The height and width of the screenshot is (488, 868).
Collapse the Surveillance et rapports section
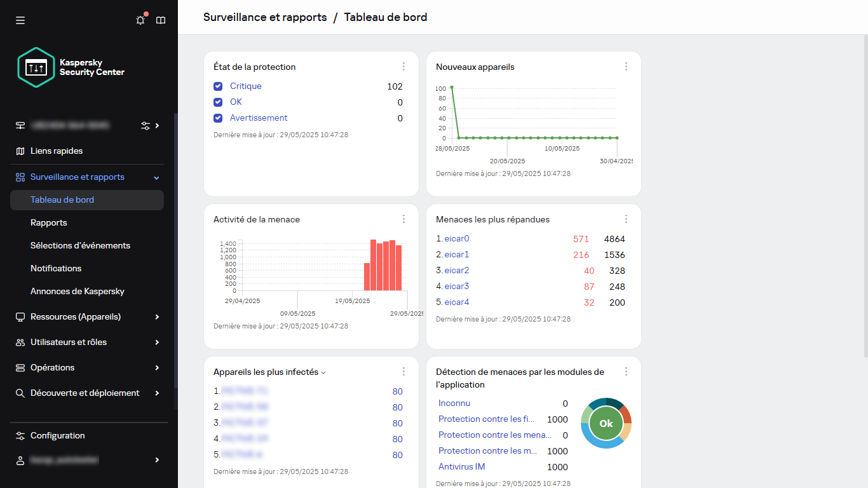point(156,177)
